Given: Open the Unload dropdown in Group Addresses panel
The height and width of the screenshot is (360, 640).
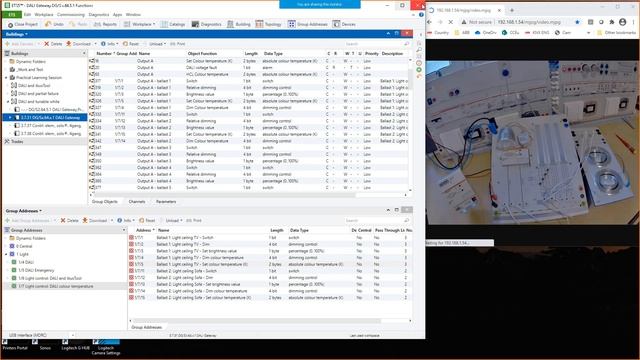Looking at the screenshot, I should pos(173,220).
